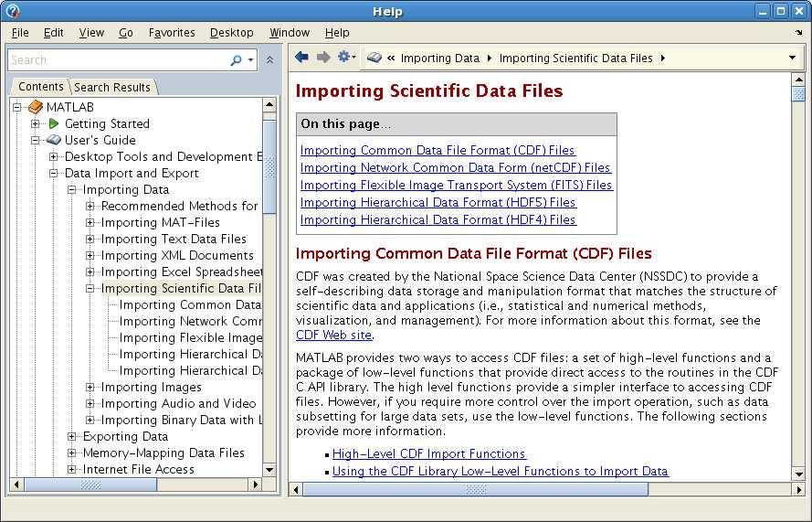Expand Importing Audio and Video node

pos(90,403)
